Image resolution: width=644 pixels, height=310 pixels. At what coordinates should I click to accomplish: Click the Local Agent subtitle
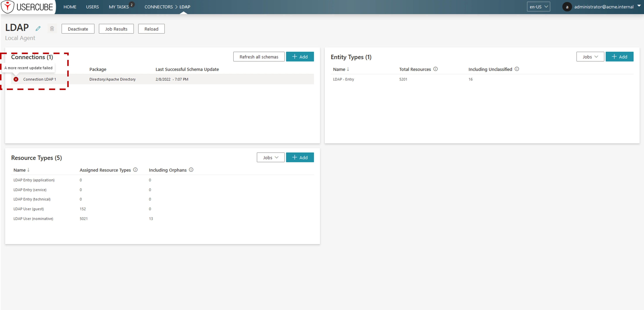tap(20, 38)
